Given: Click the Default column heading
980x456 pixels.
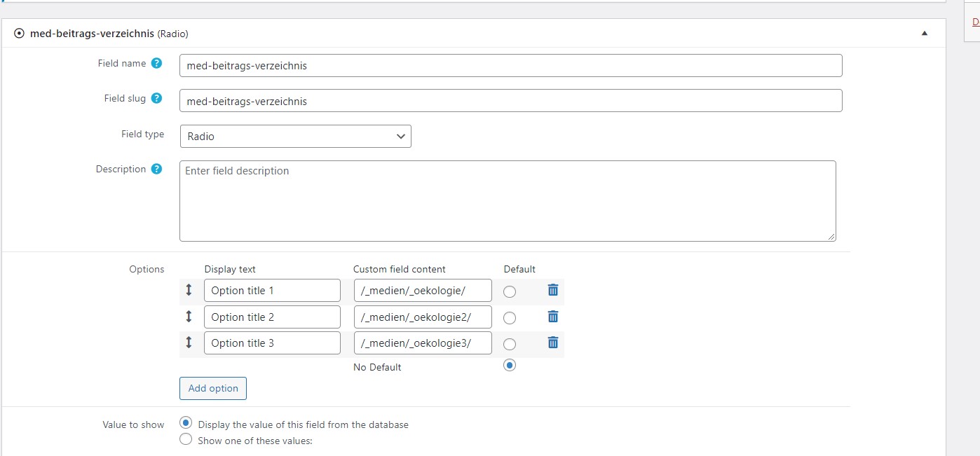Looking at the screenshot, I should 519,269.
